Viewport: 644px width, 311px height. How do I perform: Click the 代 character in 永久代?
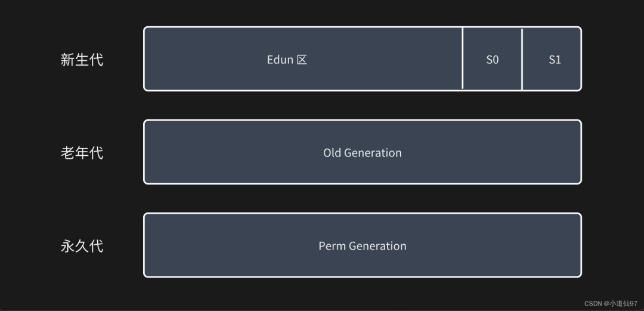(97, 246)
